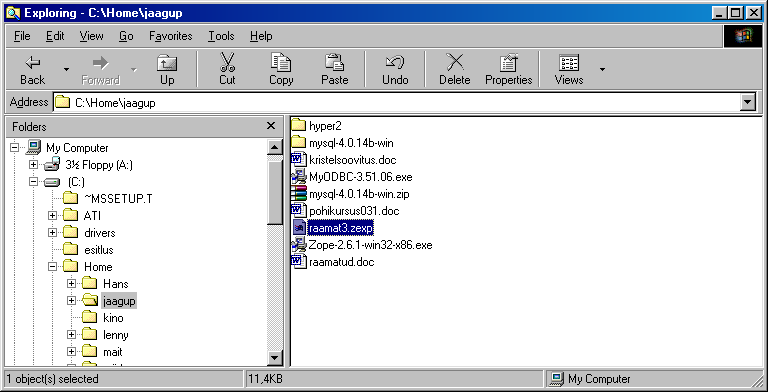Image resolution: width=768 pixels, height=392 pixels.
Task: Expand the mait folder node
Action: [x=72, y=352]
